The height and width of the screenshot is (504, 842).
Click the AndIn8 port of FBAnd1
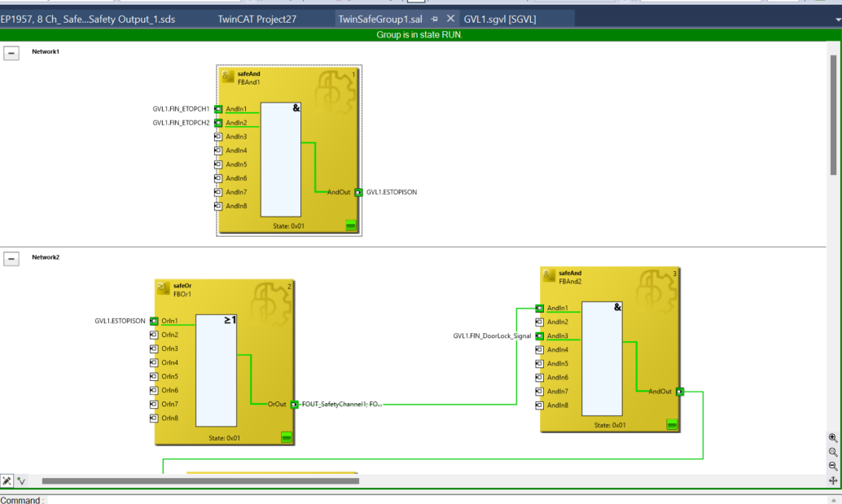218,206
